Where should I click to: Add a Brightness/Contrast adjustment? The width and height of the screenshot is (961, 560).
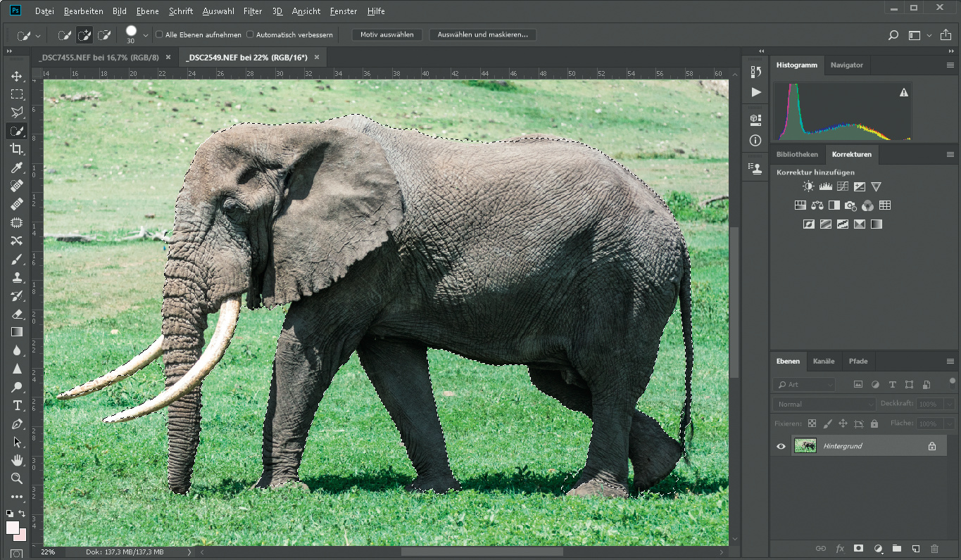[808, 187]
